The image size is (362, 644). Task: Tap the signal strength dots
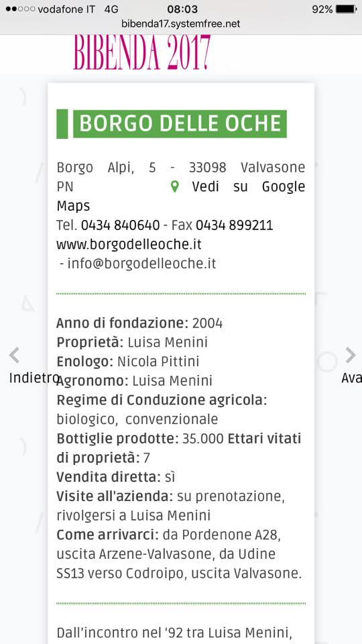[x=21, y=9]
